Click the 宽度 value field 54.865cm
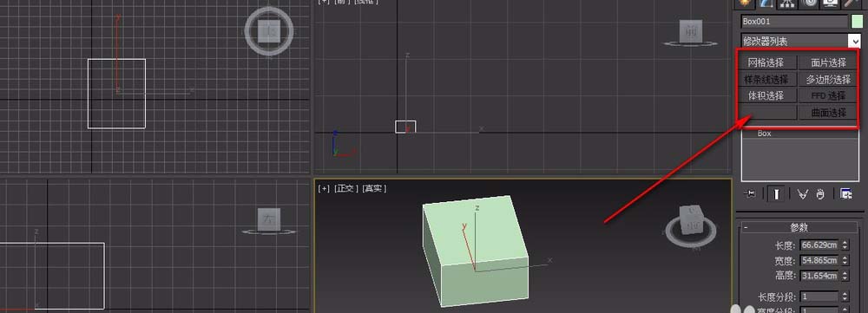The height and width of the screenshot is (313, 868). (819, 260)
